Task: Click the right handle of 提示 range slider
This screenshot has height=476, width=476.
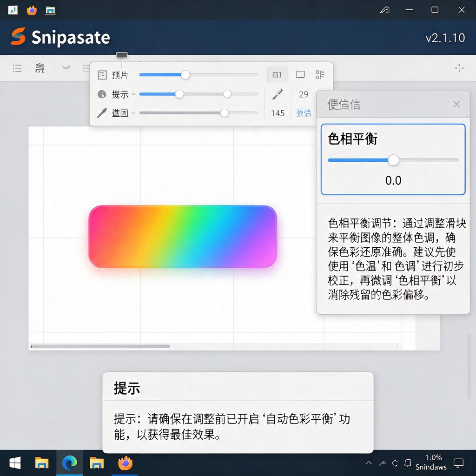Action: (x=227, y=94)
